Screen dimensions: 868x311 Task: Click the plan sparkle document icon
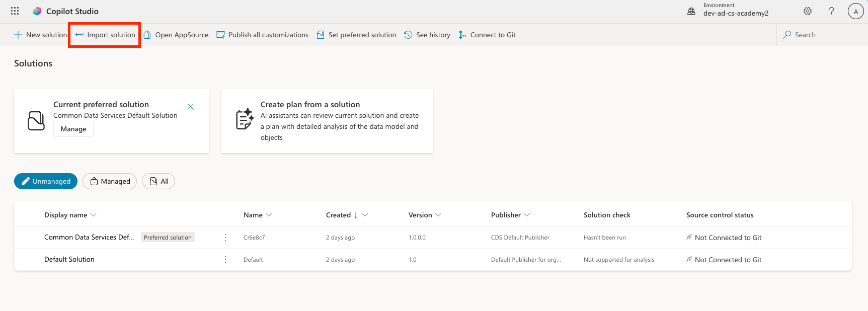click(245, 119)
